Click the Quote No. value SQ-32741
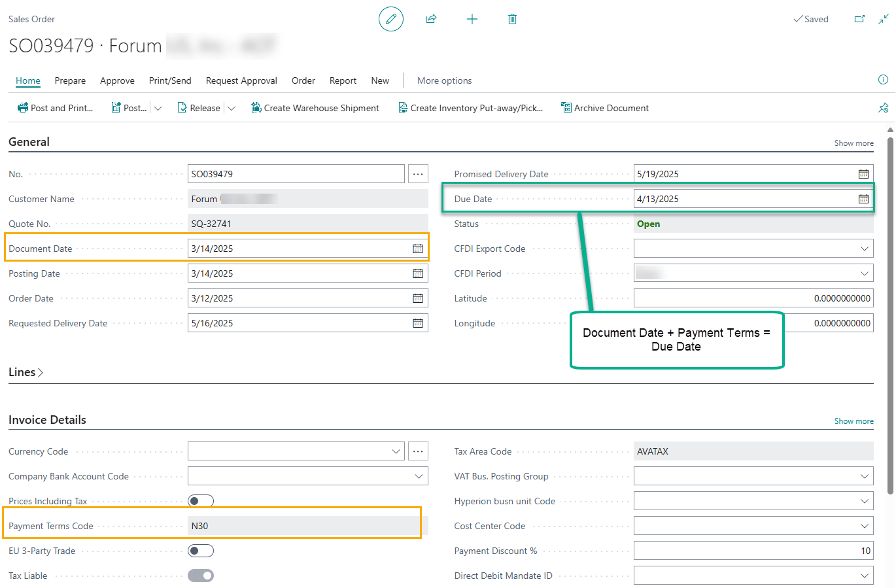Screen dimensions: 896x588 pos(211,224)
